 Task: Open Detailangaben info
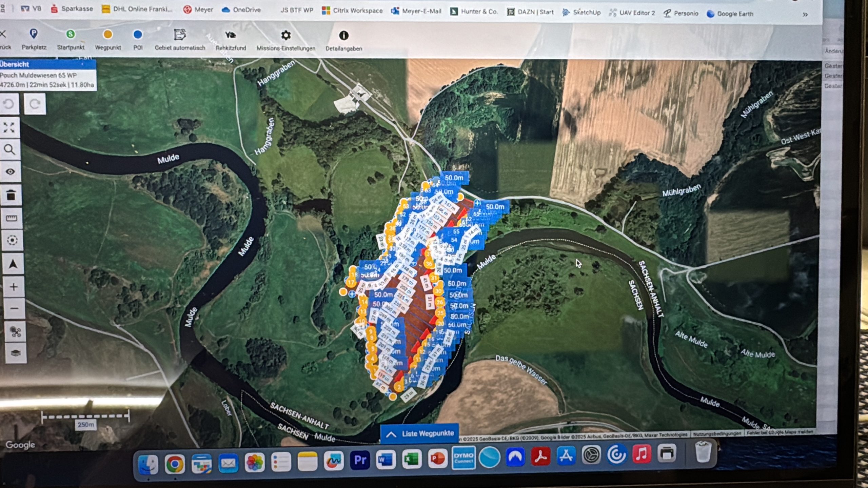[344, 41]
